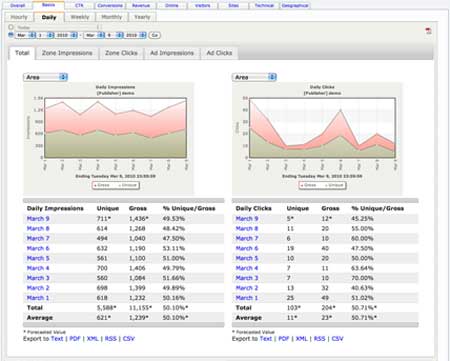Open the end month dropdown
Viewport: 450px width, 361px height.
pos(94,35)
